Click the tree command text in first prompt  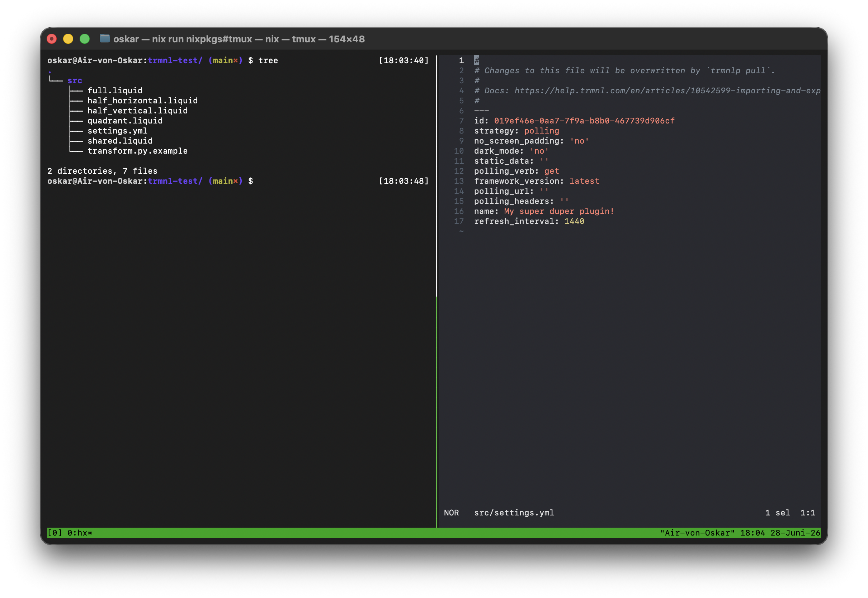(x=268, y=61)
